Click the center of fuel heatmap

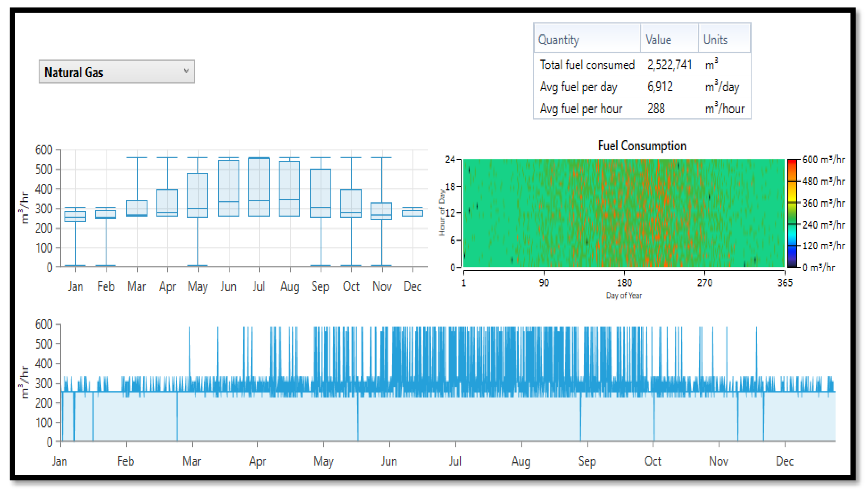coord(624,213)
